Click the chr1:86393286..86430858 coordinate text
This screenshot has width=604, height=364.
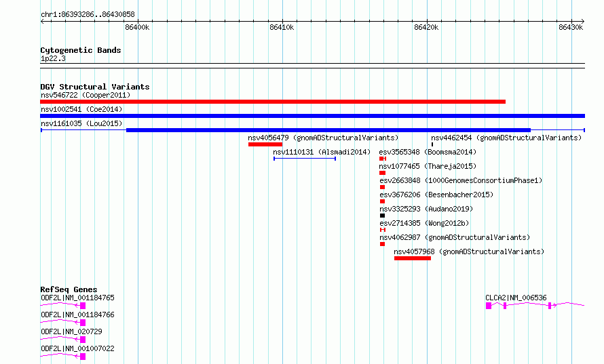[x=88, y=14]
